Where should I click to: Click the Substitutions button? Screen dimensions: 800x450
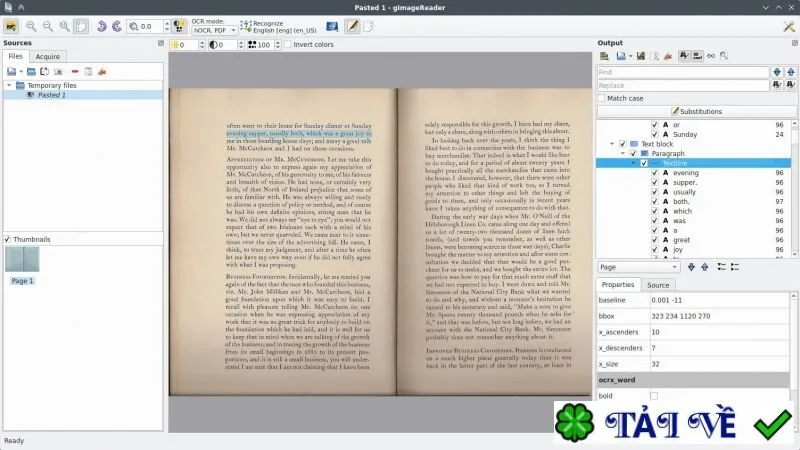coord(696,111)
